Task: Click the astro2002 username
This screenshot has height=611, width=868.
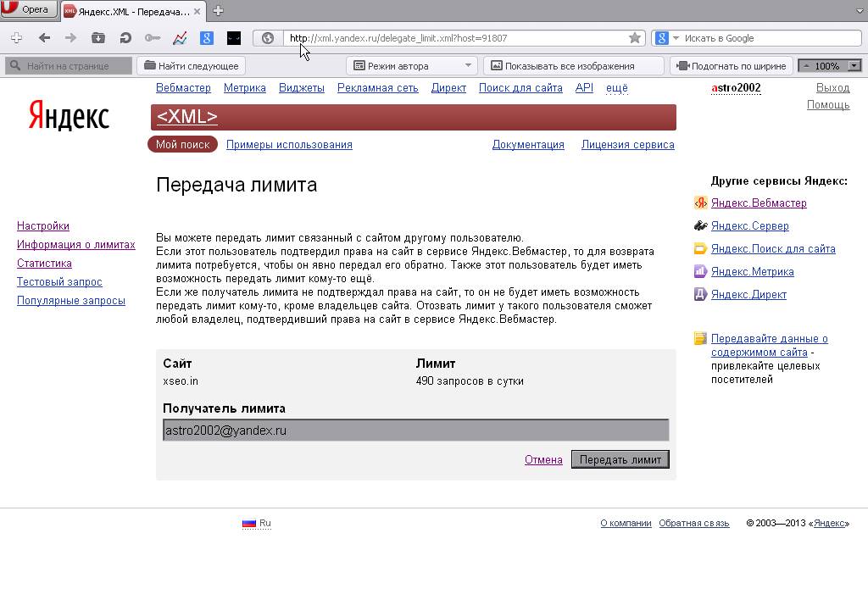Action: 736,88
